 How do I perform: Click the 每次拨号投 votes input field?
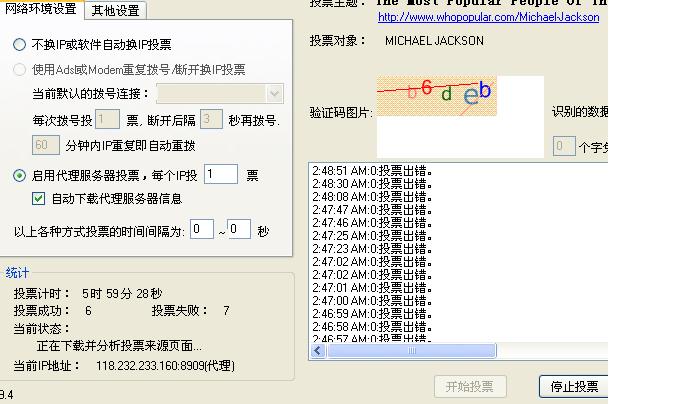107,120
